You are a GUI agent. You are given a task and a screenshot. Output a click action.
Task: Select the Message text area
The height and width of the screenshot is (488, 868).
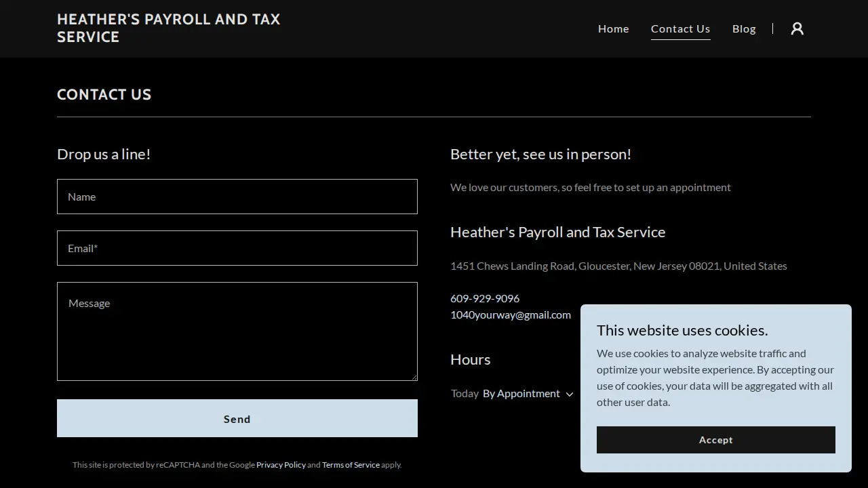237,331
